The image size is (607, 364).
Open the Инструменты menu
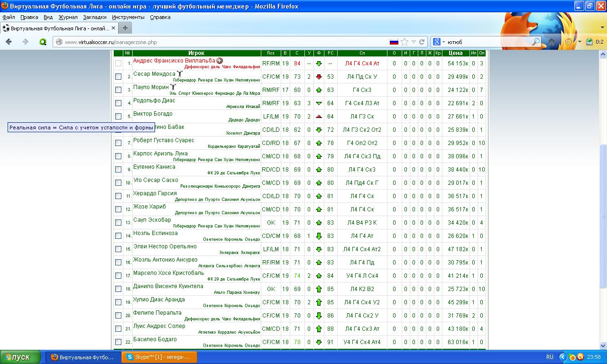pyautogui.click(x=128, y=17)
